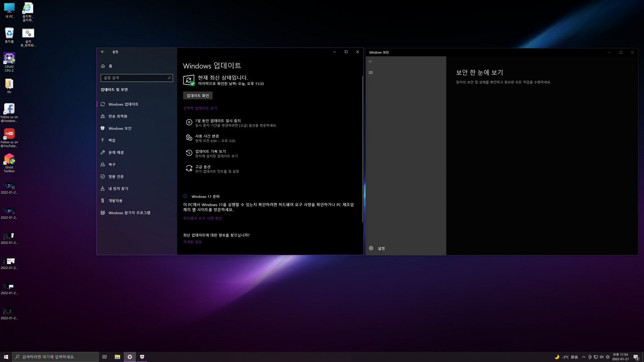Open 하드웨어 요구 사항 확인 link
The height and width of the screenshot is (362, 644).
pyautogui.click(x=203, y=218)
